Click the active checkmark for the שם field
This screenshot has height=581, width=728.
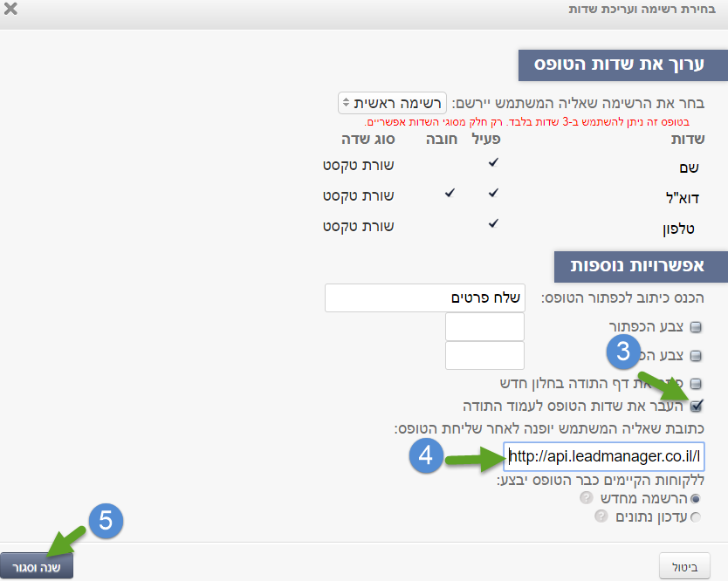pos(493,163)
